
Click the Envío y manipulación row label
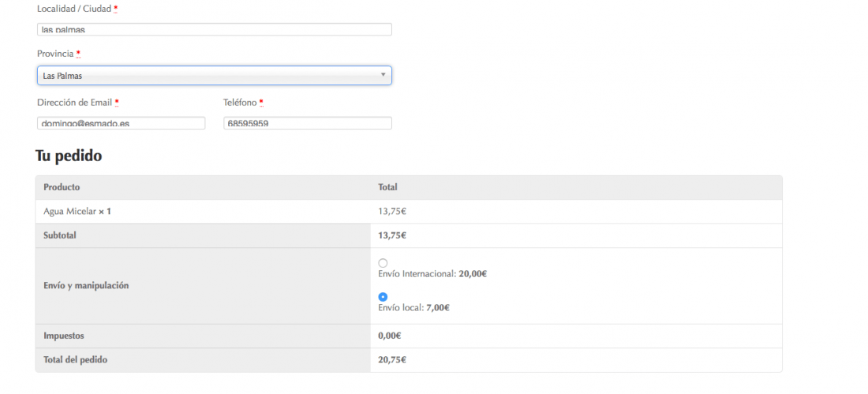click(x=86, y=286)
